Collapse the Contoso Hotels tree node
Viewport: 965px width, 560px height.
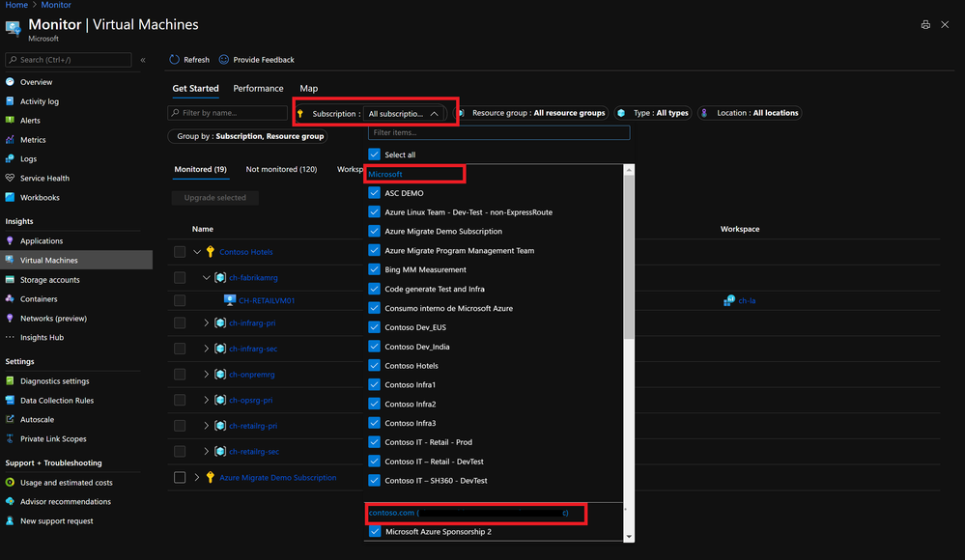click(x=197, y=252)
